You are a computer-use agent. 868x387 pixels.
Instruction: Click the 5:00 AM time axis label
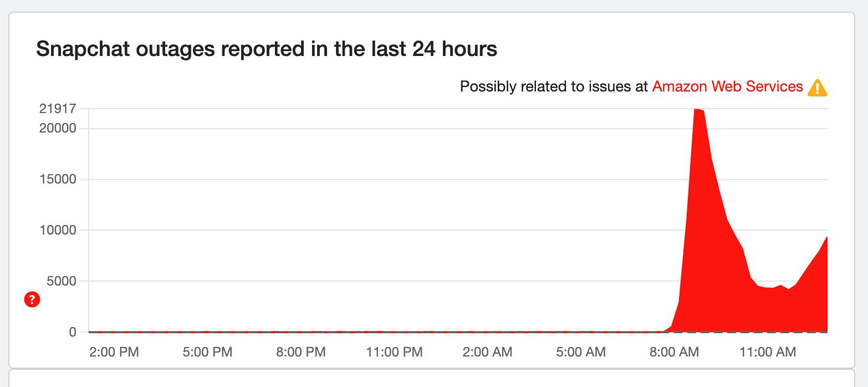tap(581, 352)
